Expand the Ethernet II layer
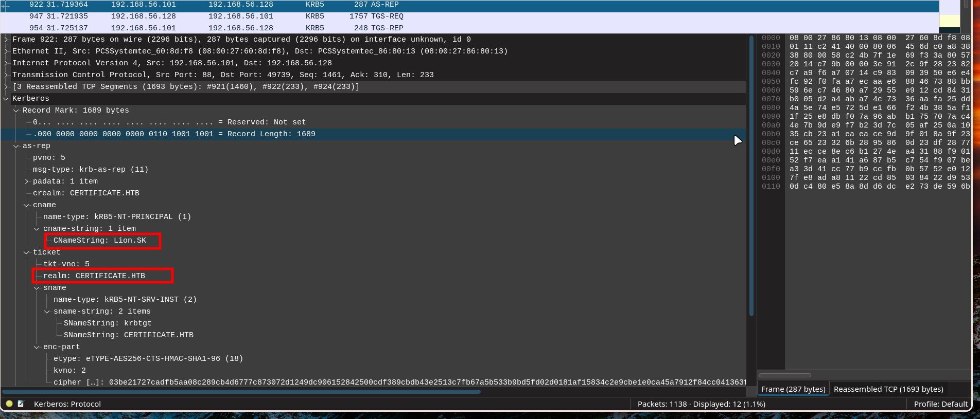Viewport: 980px width, 419px height. (6, 51)
